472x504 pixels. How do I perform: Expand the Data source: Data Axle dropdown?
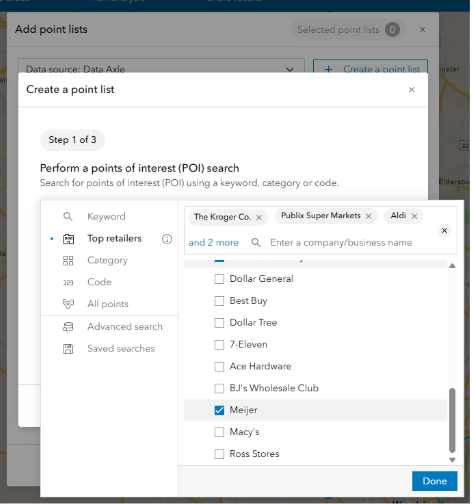(x=161, y=69)
